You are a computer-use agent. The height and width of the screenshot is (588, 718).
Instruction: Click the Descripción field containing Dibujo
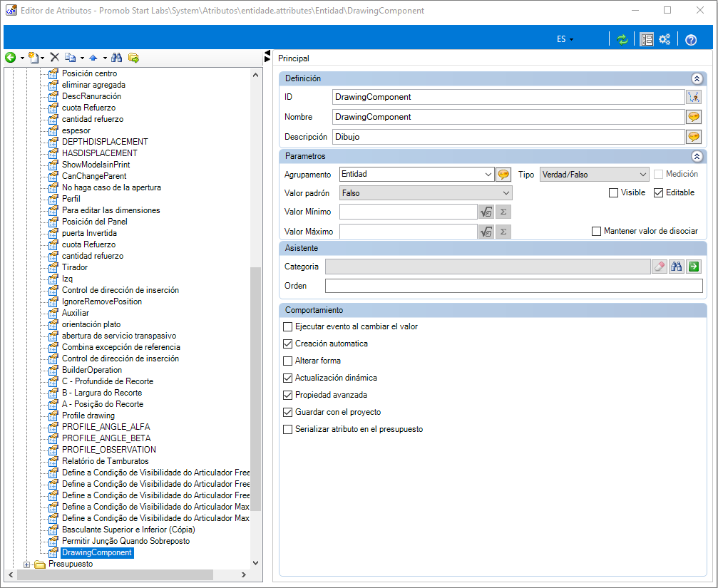click(x=508, y=137)
